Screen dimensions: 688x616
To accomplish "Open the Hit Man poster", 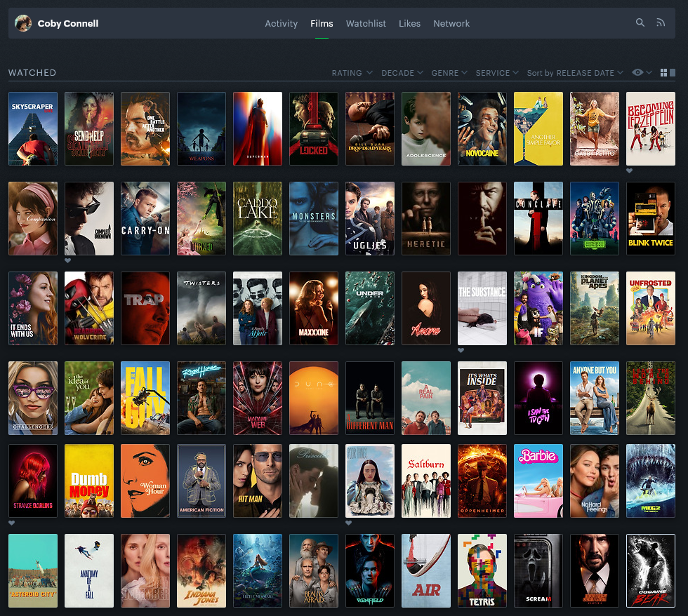I will click(258, 481).
